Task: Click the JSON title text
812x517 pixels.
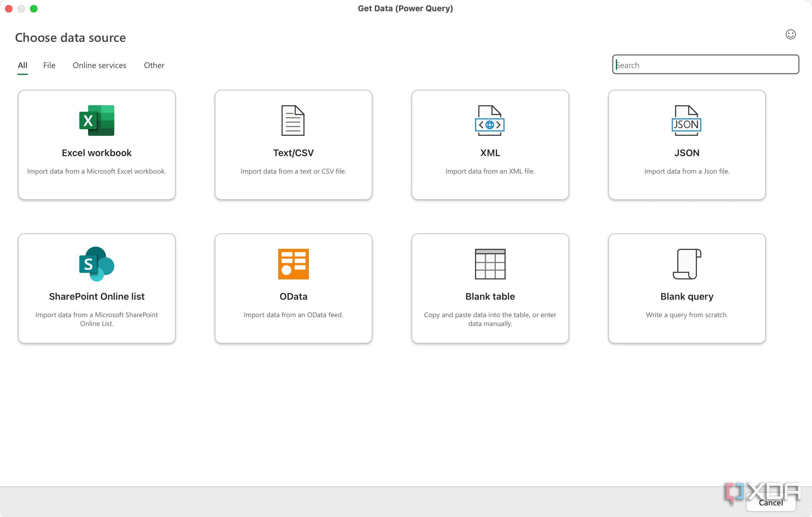Action: [687, 153]
